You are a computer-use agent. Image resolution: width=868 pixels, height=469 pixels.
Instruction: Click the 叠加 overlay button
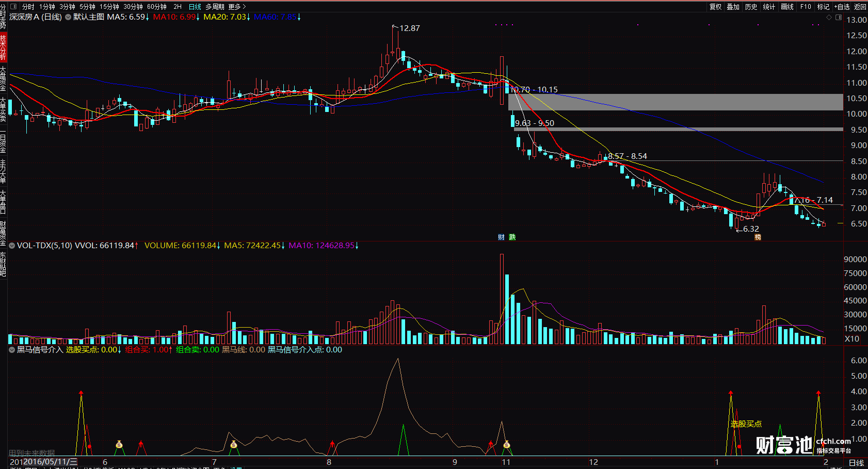coord(733,7)
